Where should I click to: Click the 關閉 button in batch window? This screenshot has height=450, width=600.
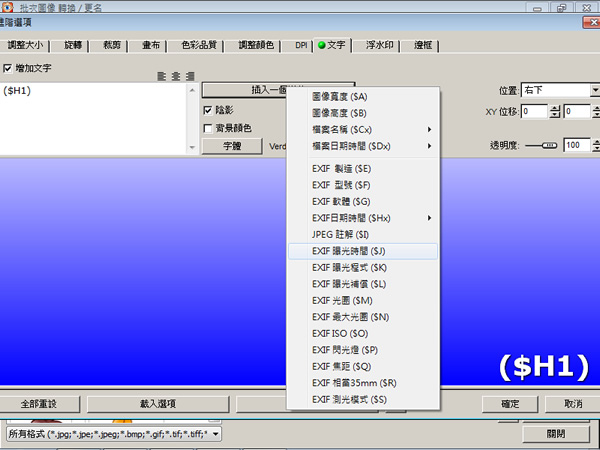(x=556, y=434)
